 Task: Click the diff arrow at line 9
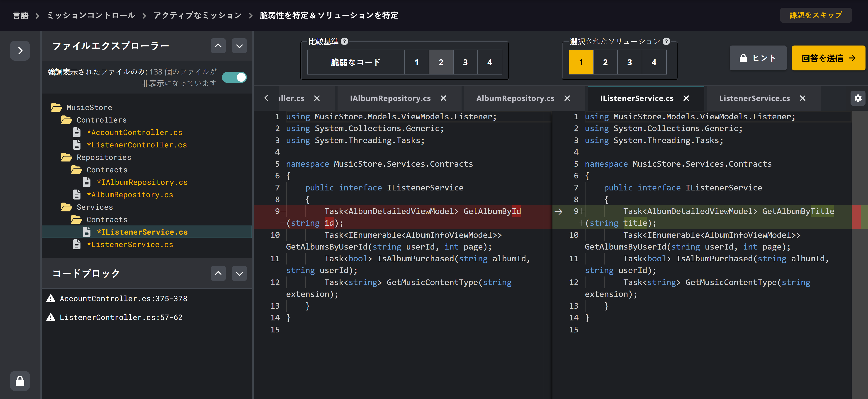pos(558,212)
